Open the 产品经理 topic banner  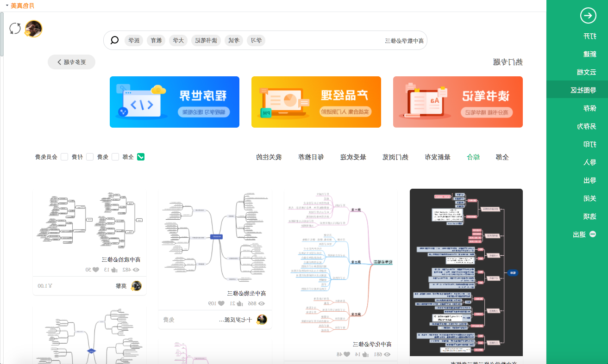316,102
